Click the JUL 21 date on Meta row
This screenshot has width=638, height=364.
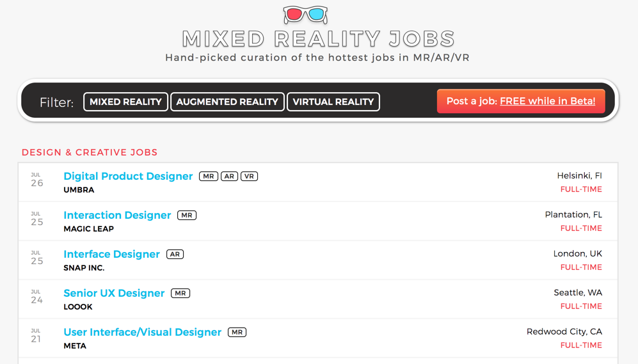(x=36, y=336)
